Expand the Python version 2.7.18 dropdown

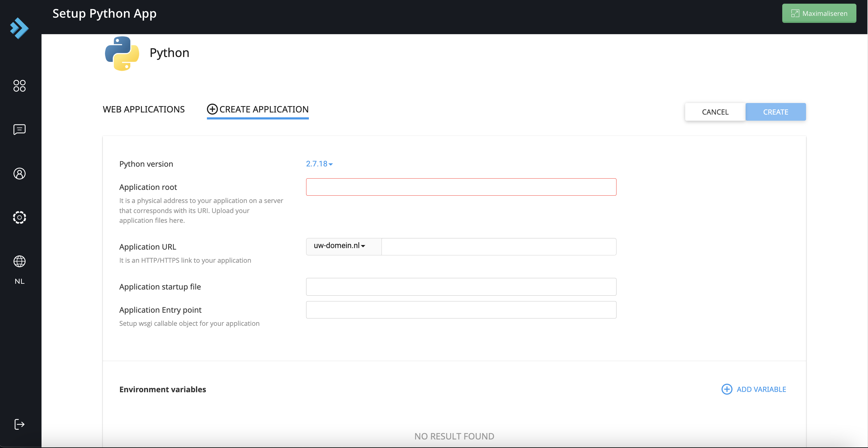click(319, 164)
